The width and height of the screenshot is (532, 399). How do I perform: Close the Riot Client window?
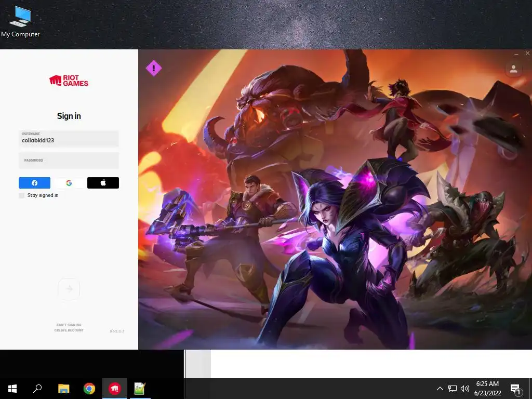pos(527,54)
